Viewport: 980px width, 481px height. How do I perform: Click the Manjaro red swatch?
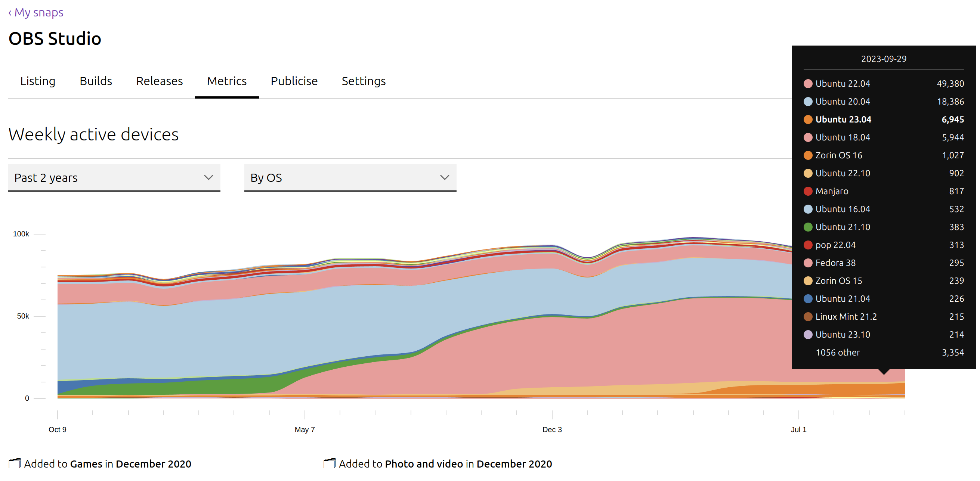pos(808,191)
